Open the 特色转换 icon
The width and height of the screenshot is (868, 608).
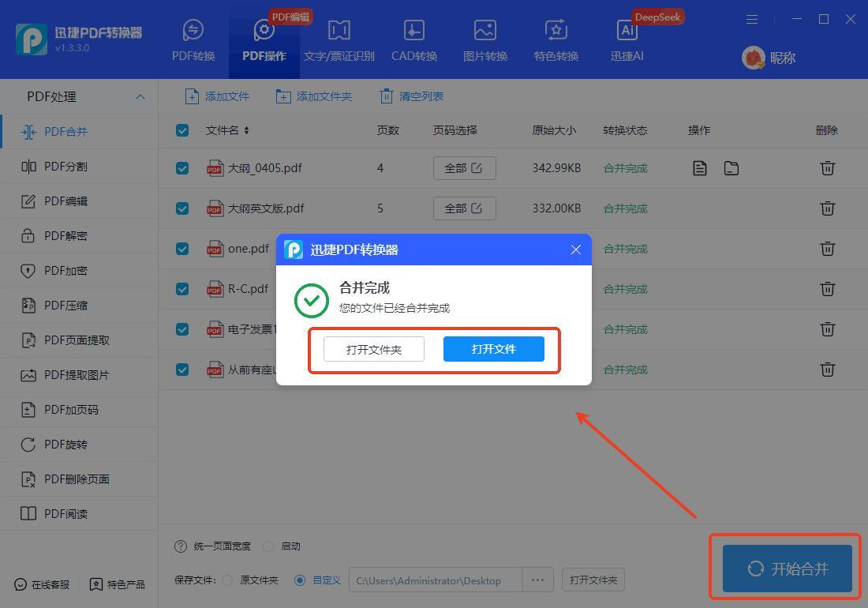(556, 32)
